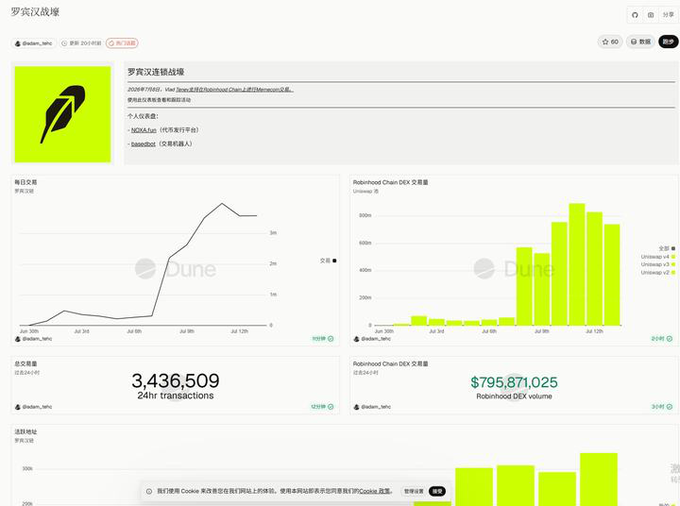Open @adam_tehc author in the DEX volume counter card
Screen dimensions: 680x506
pyautogui.click(x=372, y=407)
